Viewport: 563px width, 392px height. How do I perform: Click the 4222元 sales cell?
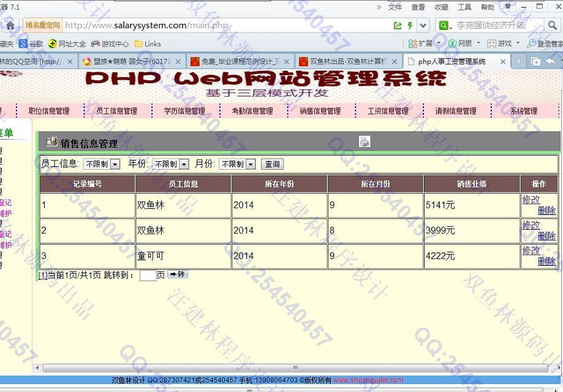[472, 256]
